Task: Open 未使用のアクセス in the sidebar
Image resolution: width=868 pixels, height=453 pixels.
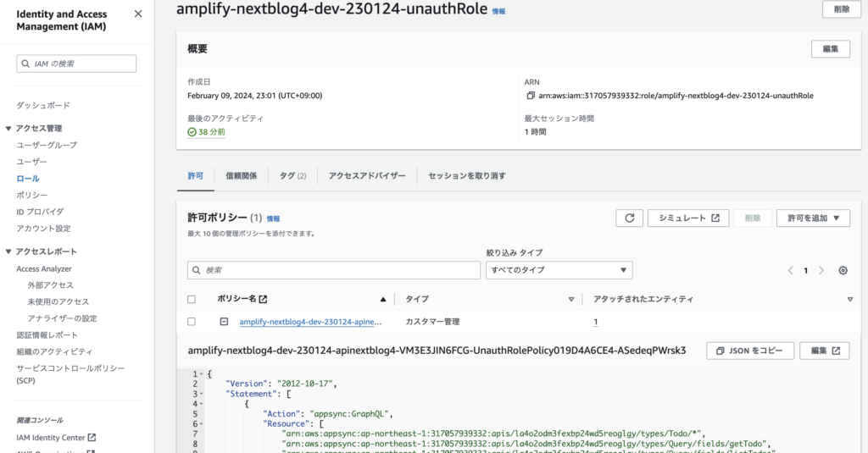Action: 58,302
